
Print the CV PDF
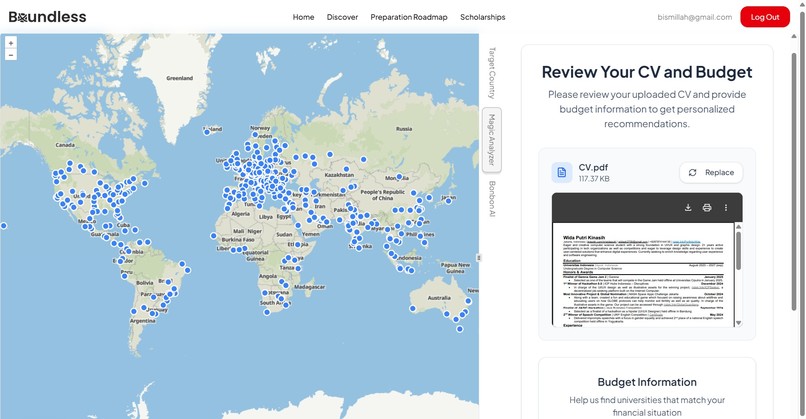(x=707, y=208)
